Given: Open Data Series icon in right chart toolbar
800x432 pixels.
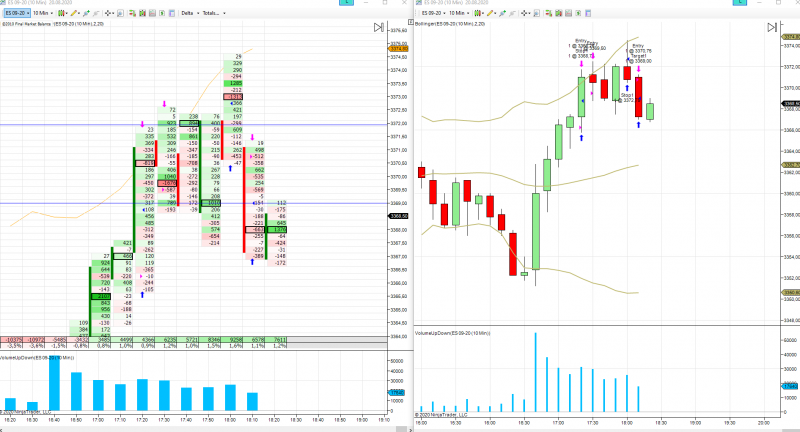Looking at the screenshot, I should pos(559,13).
